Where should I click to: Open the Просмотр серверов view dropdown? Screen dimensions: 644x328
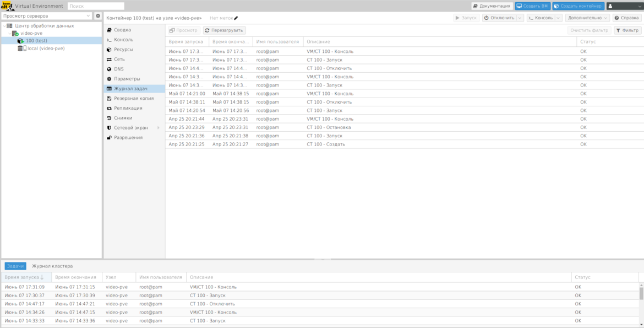[x=46, y=16]
